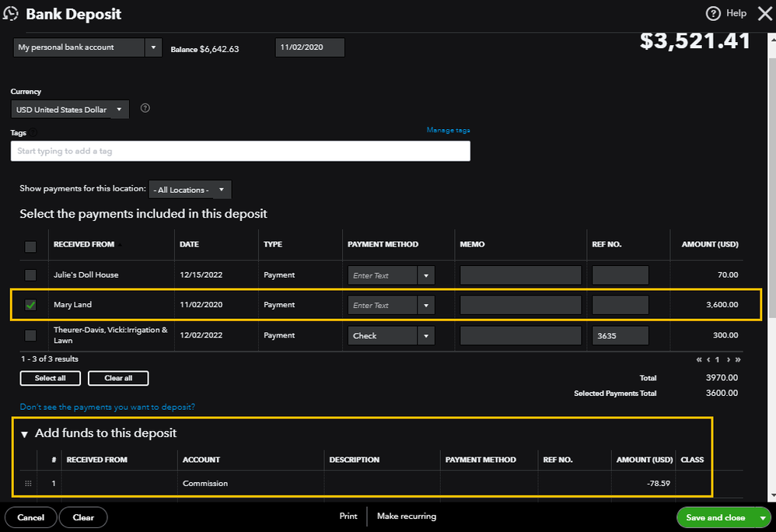
Task: Open the Manage tags link
Action: click(449, 130)
